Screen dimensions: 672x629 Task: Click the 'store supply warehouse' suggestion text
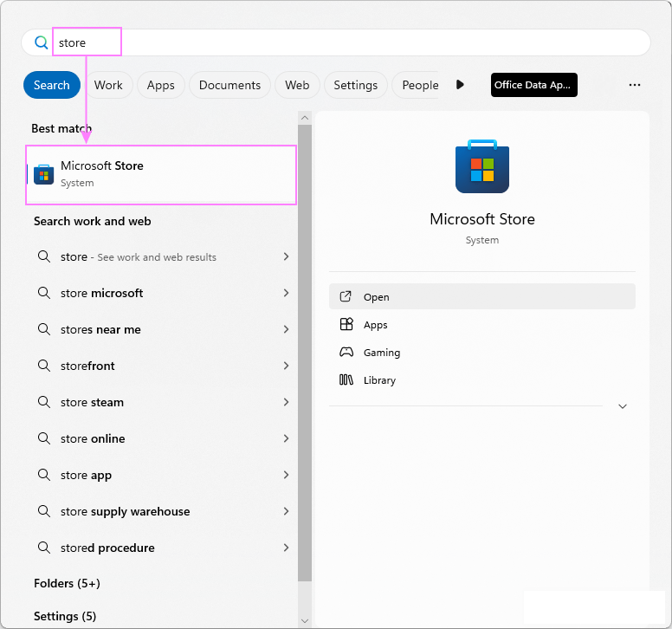tap(126, 511)
